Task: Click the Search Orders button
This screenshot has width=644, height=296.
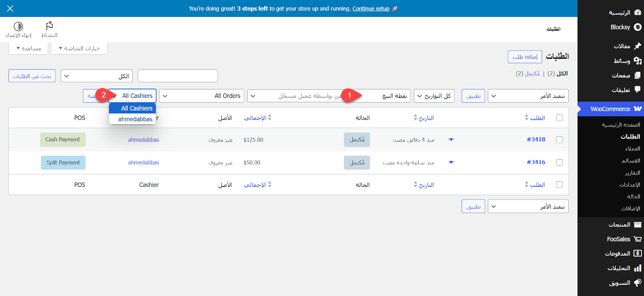Action: point(32,76)
